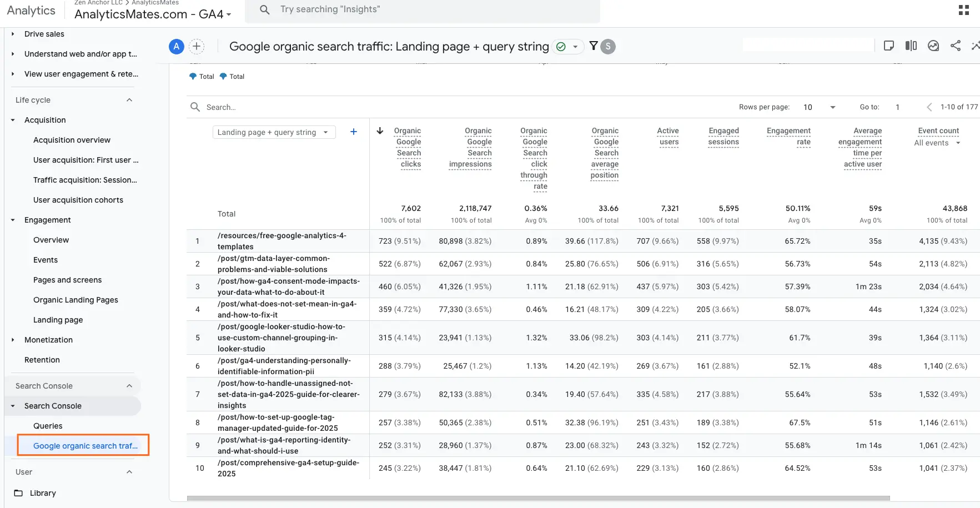This screenshot has height=508, width=980.
Task: Collapse the Search Console collection header
Action: click(x=129, y=386)
